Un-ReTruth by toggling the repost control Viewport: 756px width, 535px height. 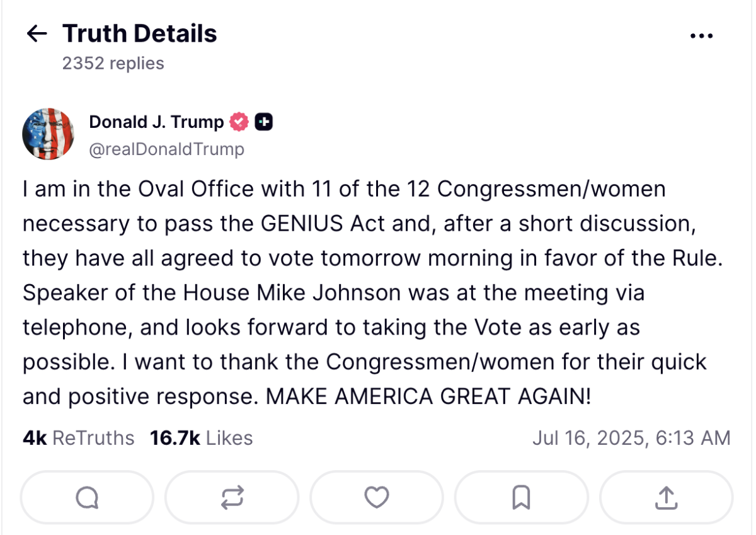point(231,497)
